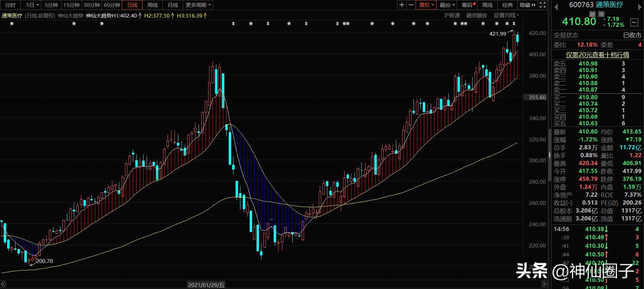Viewport: 644px width, 289px height.
Task: Click 涨停 limit-up price 459.79
Action: (588, 179)
